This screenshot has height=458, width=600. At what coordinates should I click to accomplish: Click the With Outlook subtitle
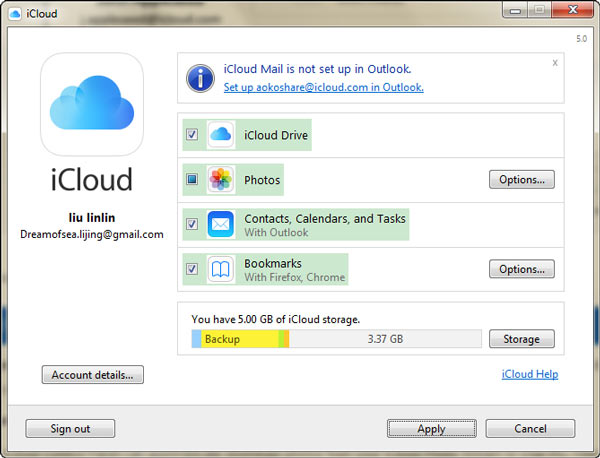(x=276, y=232)
